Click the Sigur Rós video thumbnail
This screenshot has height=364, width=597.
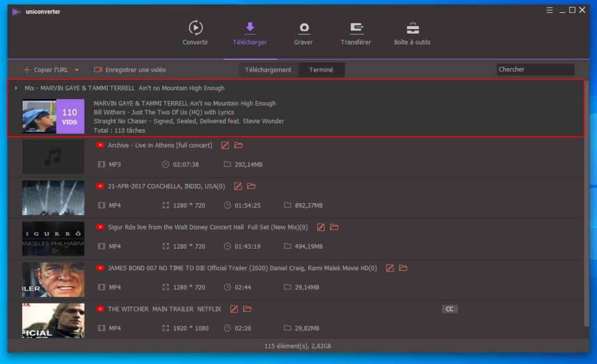click(x=53, y=239)
